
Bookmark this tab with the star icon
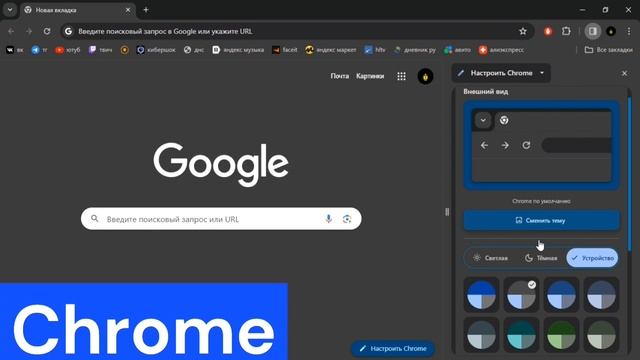pos(523,31)
